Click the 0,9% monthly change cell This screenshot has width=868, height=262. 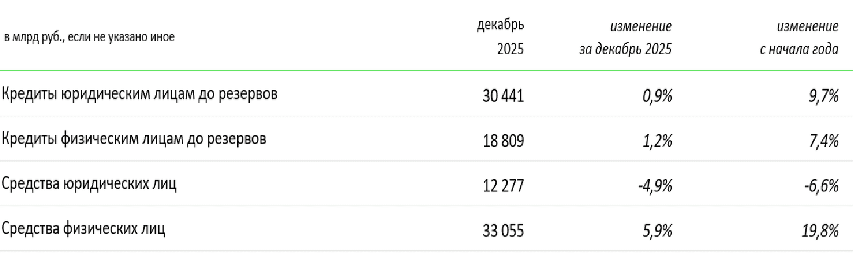(x=657, y=96)
